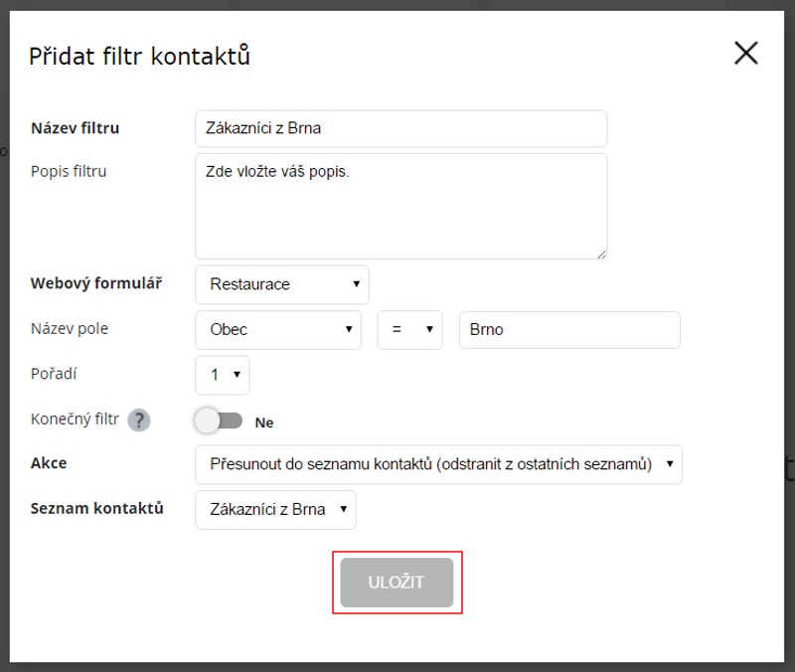Click inside the Popis filtru textarea
Screen dimensions: 795x672
(400, 207)
